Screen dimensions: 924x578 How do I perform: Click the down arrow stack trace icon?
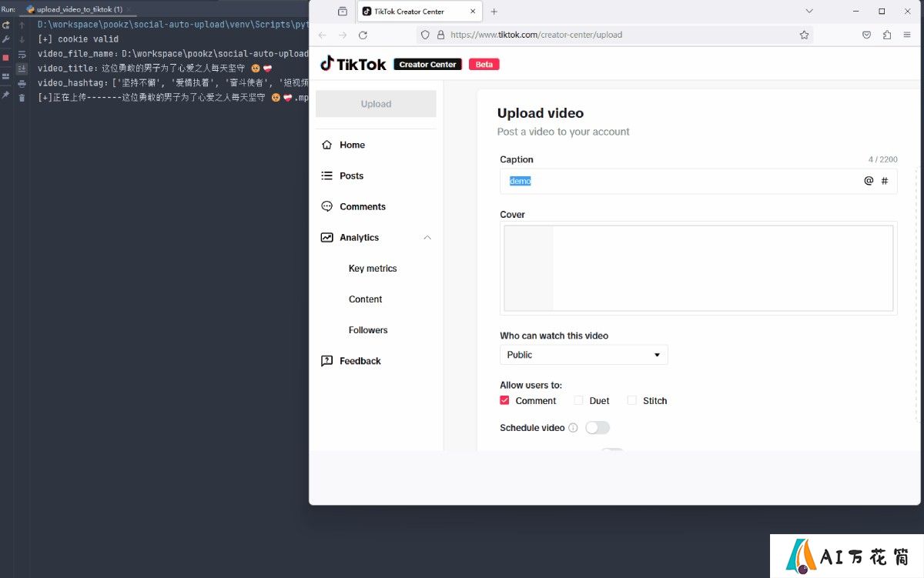click(x=22, y=39)
